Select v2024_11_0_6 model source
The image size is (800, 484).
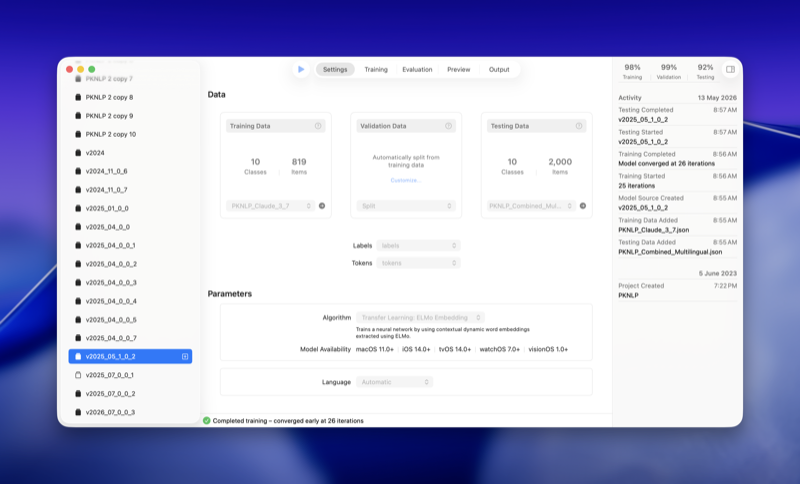pos(130,171)
